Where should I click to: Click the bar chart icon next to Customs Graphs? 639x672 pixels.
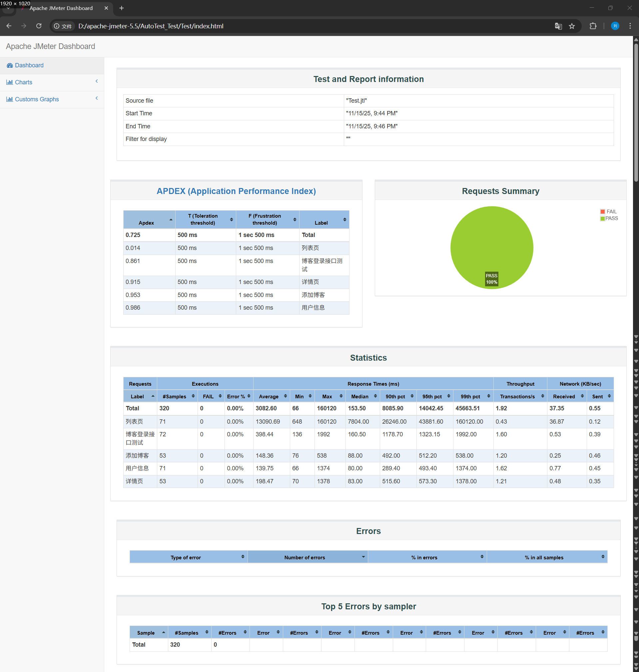[10, 100]
